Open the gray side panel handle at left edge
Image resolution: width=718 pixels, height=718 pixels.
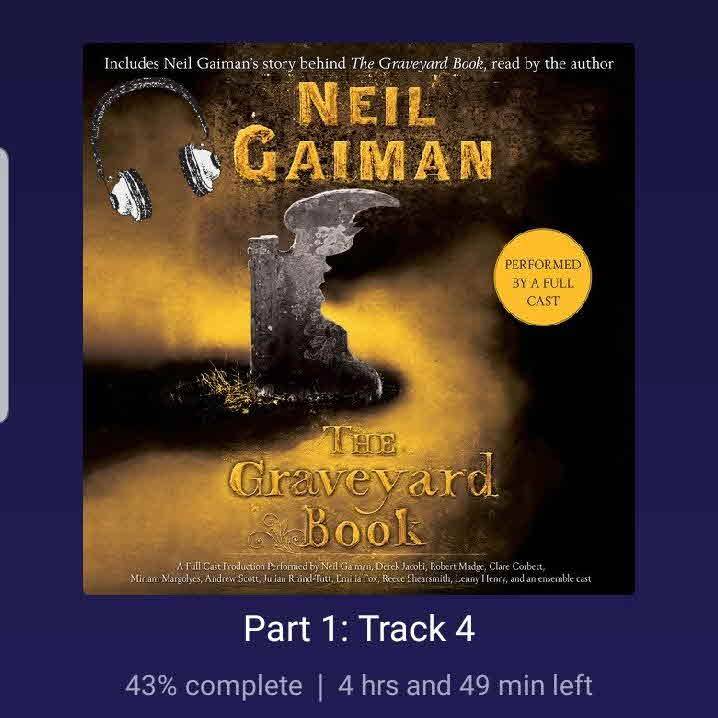[4, 284]
